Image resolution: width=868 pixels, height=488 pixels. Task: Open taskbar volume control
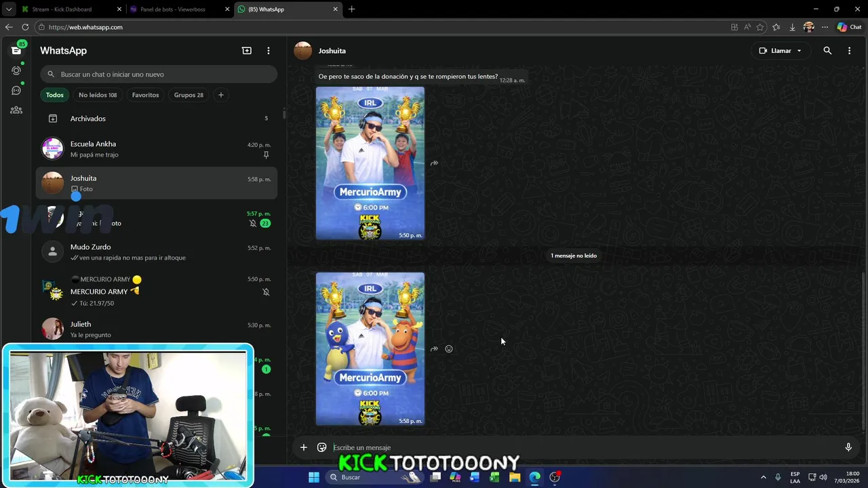click(x=823, y=477)
